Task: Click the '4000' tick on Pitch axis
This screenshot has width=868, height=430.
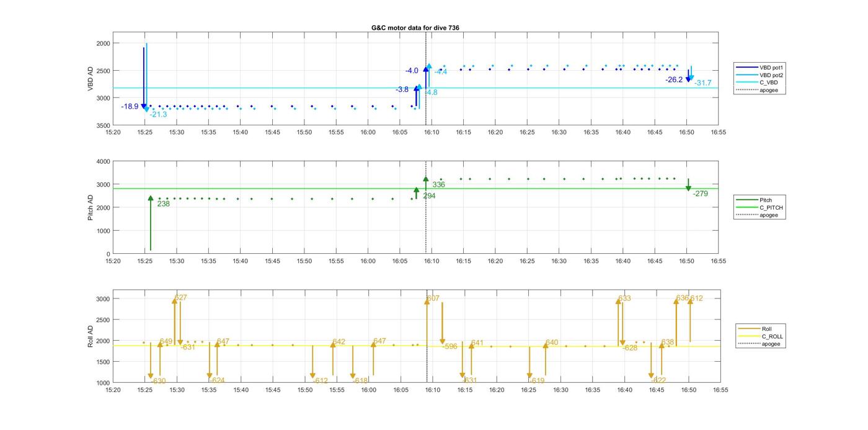Action: pyautogui.click(x=103, y=161)
